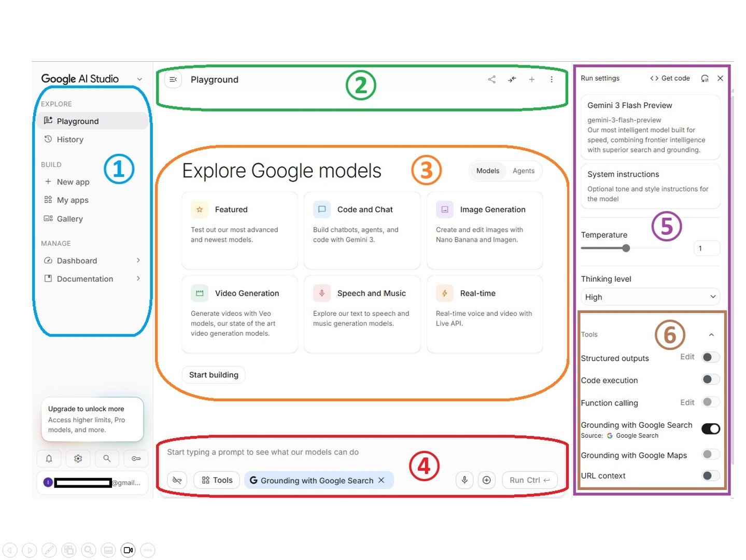
Task: Expand the Documentation chevron
Action: coord(138,278)
